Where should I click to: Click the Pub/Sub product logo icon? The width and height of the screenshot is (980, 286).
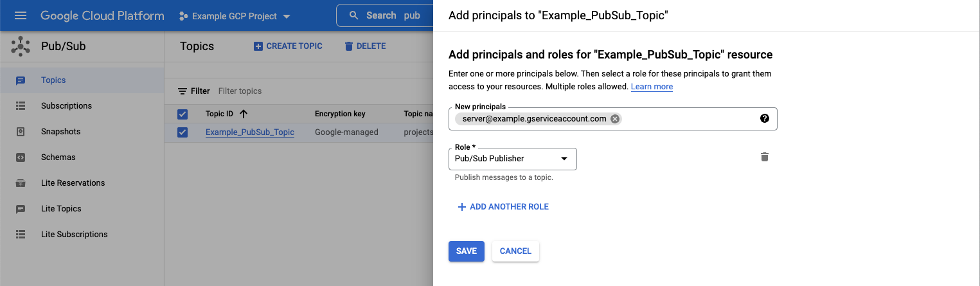tap(21, 46)
